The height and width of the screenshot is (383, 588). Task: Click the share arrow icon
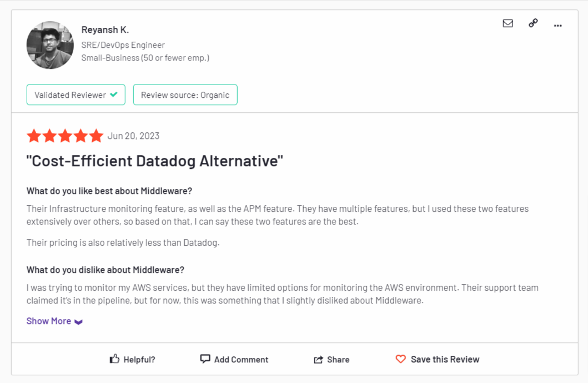click(318, 360)
